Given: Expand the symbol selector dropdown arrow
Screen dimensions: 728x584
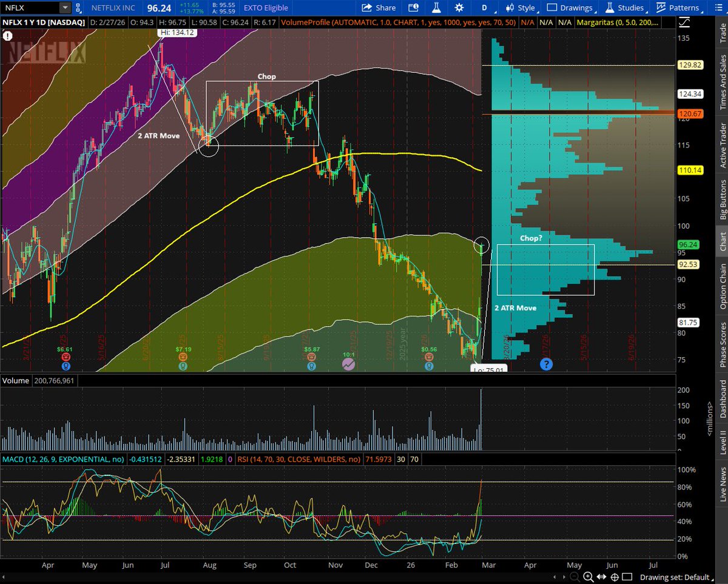Looking at the screenshot, I should coord(65,8).
